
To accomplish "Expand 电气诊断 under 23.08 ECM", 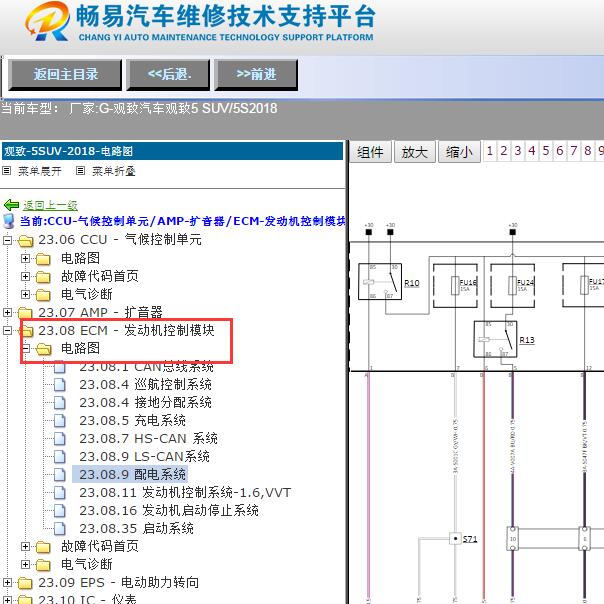I will tap(25, 565).
